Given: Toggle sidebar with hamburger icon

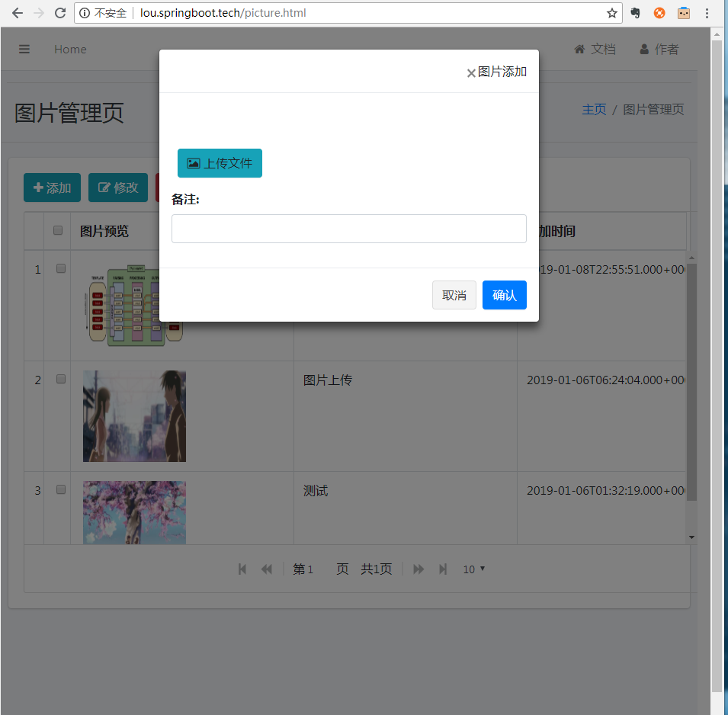Looking at the screenshot, I should pyautogui.click(x=24, y=49).
